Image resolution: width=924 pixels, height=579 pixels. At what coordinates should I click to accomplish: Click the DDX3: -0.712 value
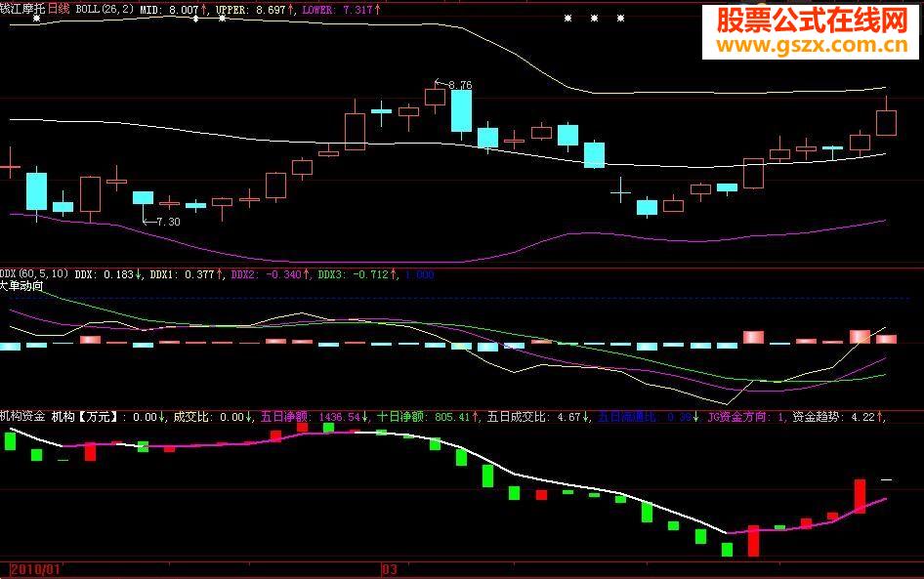[x=357, y=274]
